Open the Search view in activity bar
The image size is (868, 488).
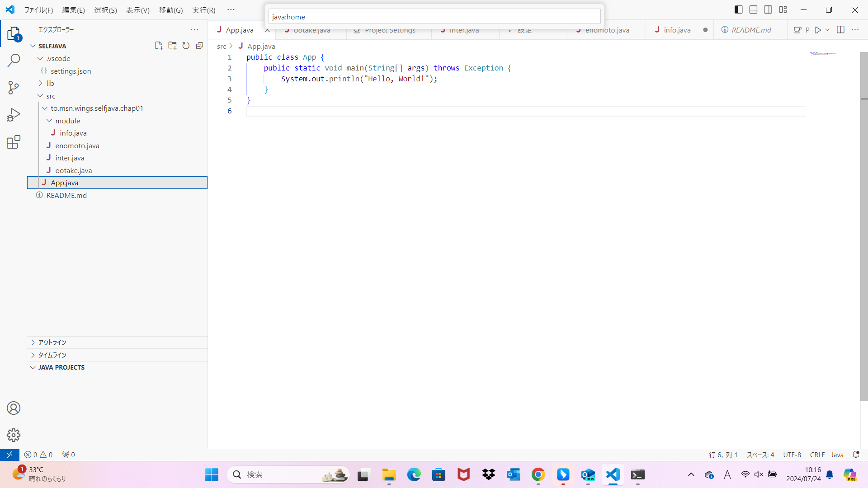(x=14, y=60)
